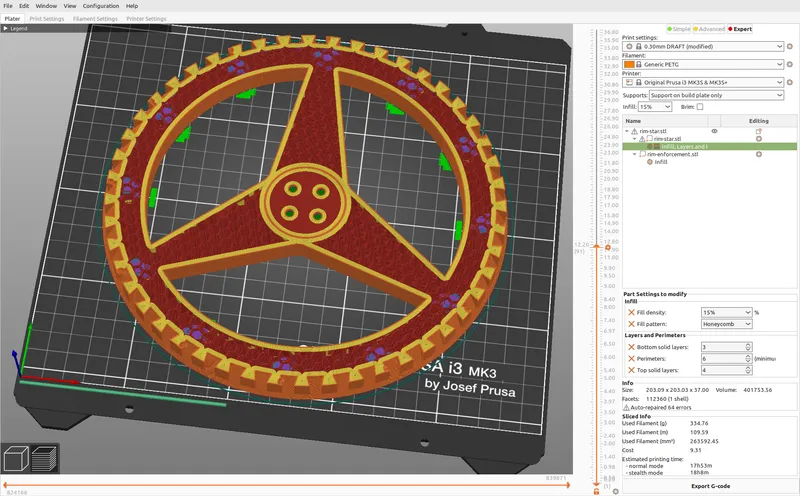The image size is (800, 496).
Task: Select the 'Infill, Layers and' settings row
Action: pyautogui.click(x=709, y=146)
